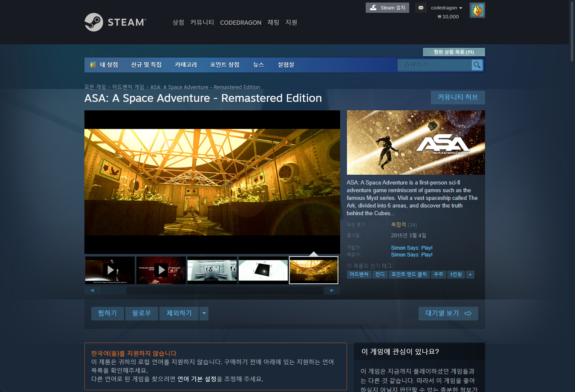Click the Steam logo in the header

[115, 22]
